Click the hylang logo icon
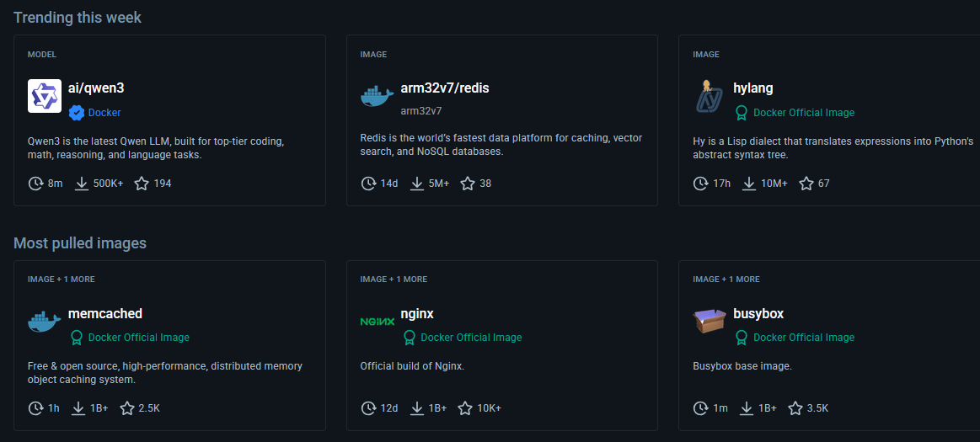Screen dimensions: 980x442 click(x=710, y=96)
